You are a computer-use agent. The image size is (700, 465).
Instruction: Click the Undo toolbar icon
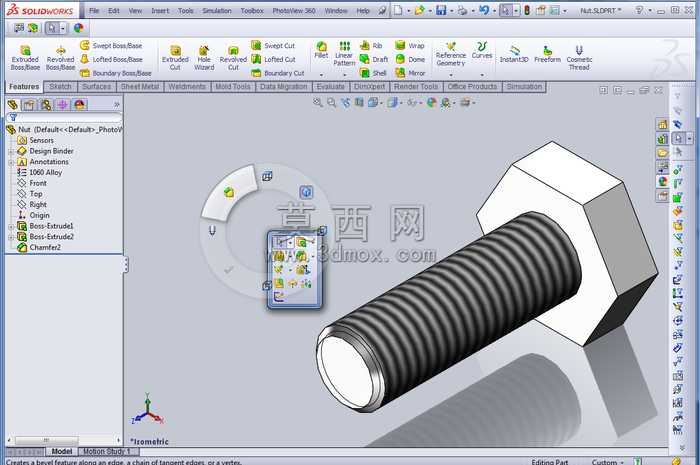tap(484, 10)
